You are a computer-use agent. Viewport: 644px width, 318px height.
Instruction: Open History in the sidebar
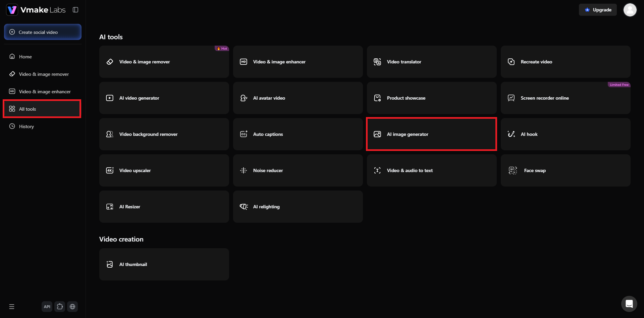click(x=42, y=126)
